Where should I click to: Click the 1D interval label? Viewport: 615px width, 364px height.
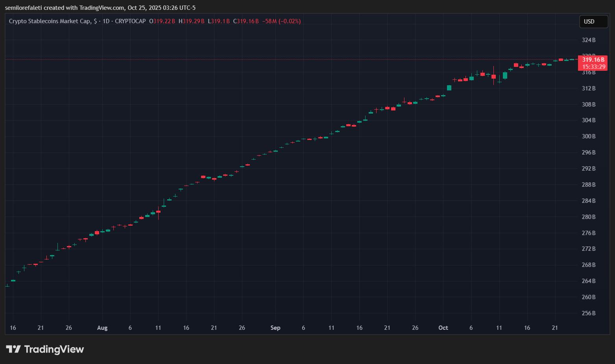(106, 21)
